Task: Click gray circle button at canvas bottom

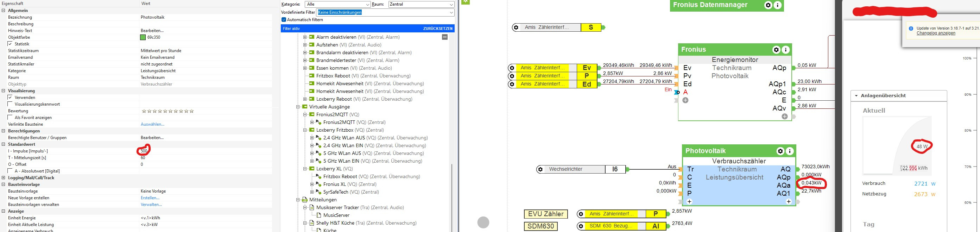Action: 483,222
